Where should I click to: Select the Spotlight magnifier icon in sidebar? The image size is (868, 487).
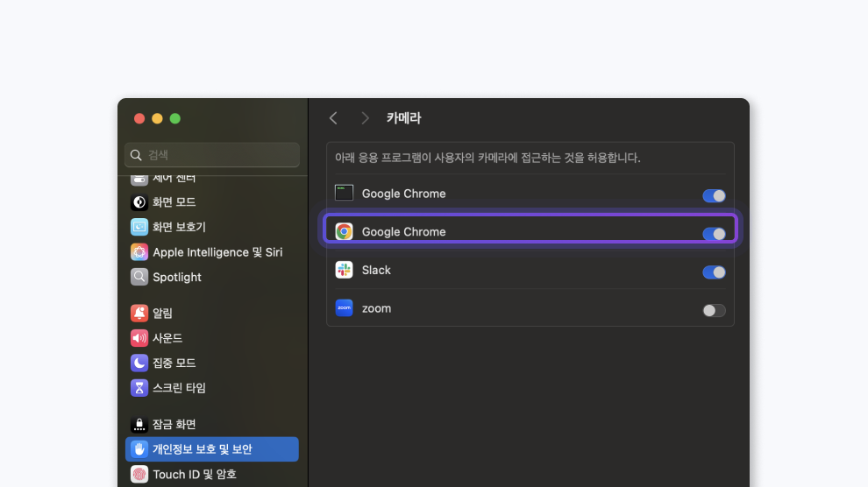click(x=139, y=277)
